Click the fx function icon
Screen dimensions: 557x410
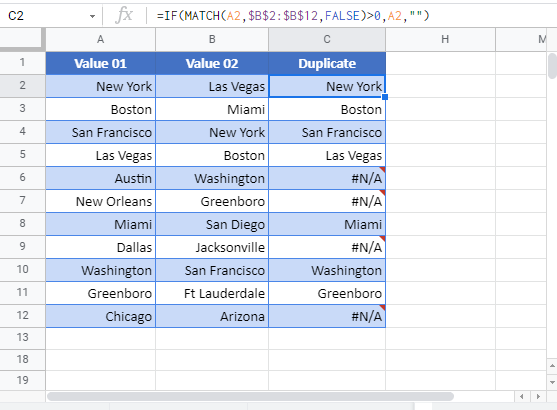coord(124,16)
